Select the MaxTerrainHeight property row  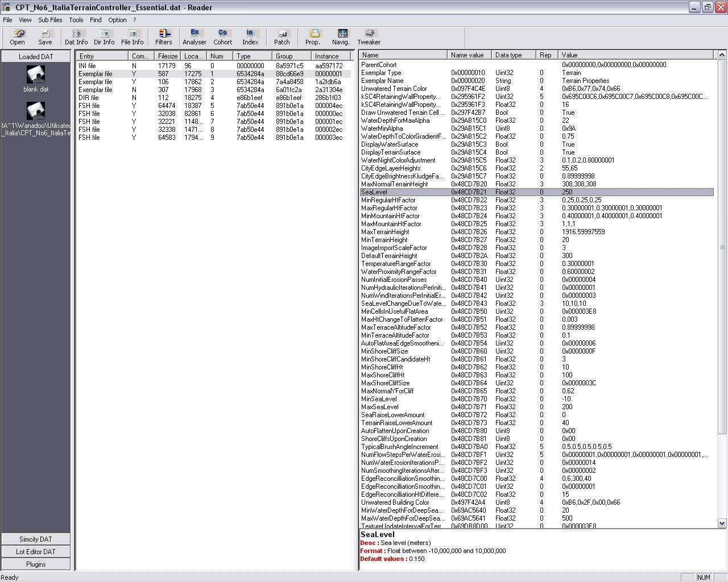point(386,232)
